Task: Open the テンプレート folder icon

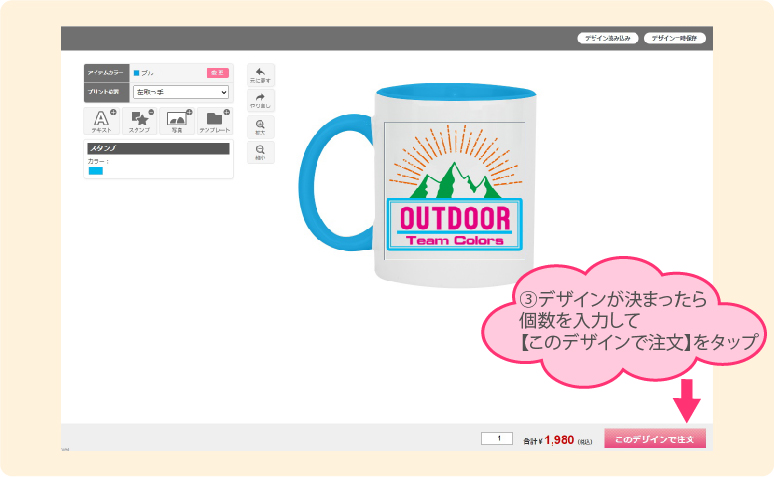Action: point(214,122)
